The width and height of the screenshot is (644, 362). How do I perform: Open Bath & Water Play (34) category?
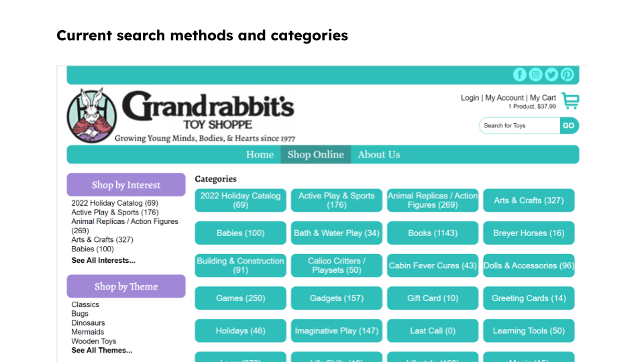tap(336, 233)
